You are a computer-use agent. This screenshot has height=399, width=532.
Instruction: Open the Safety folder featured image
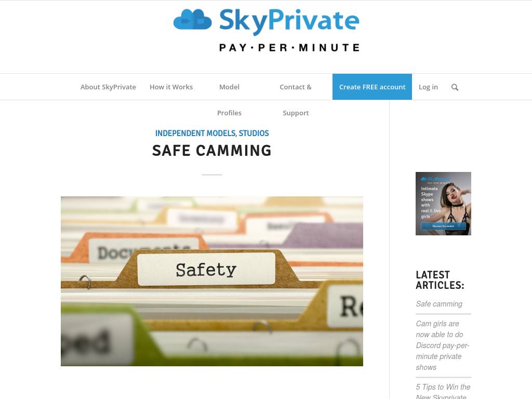click(x=212, y=281)
